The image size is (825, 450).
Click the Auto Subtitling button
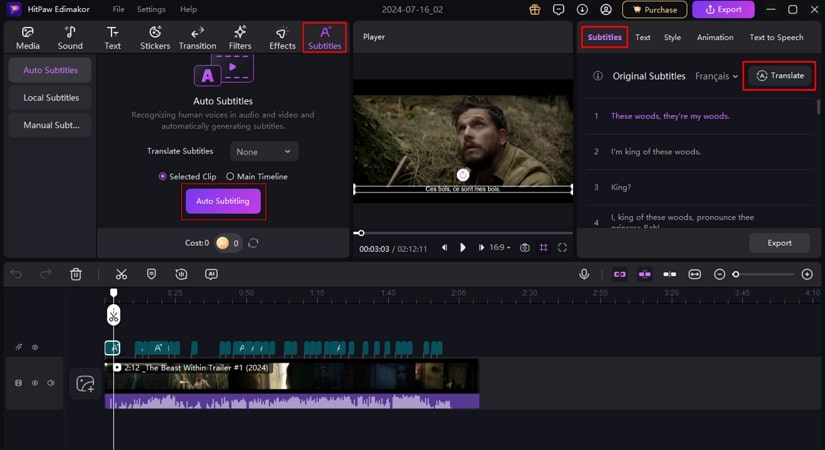click(223, 201)
